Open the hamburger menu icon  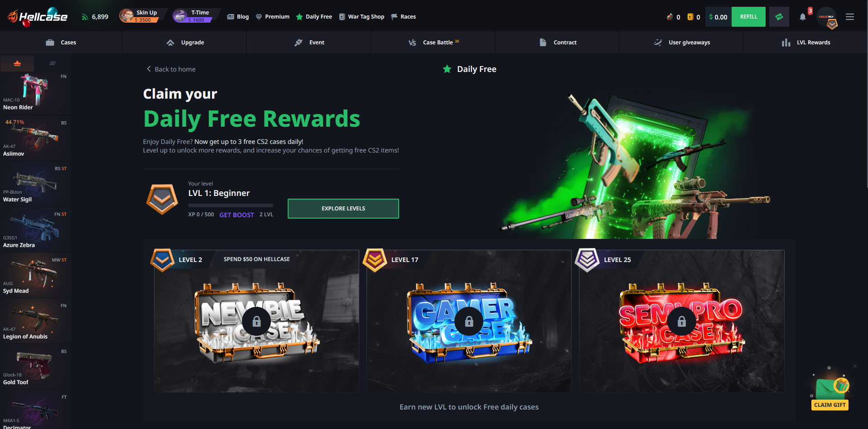click(850, 17)
